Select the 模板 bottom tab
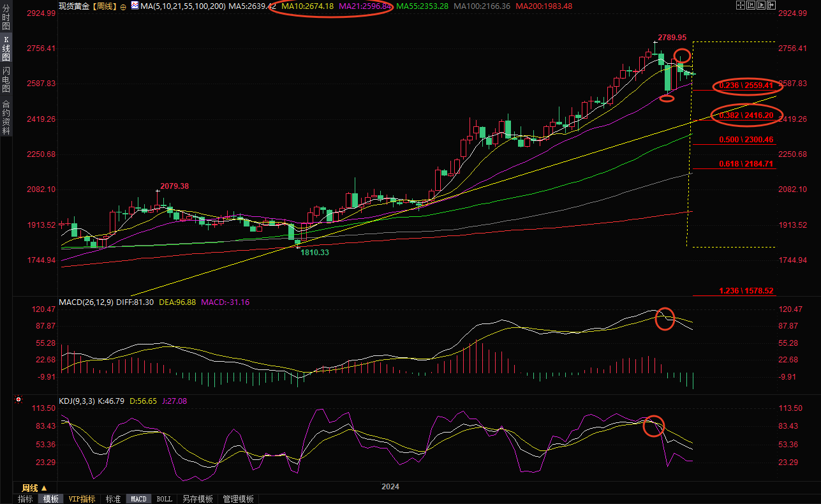The height and width of the screenshot is (504, 821). pyautogui.click(x=50, y=499)
